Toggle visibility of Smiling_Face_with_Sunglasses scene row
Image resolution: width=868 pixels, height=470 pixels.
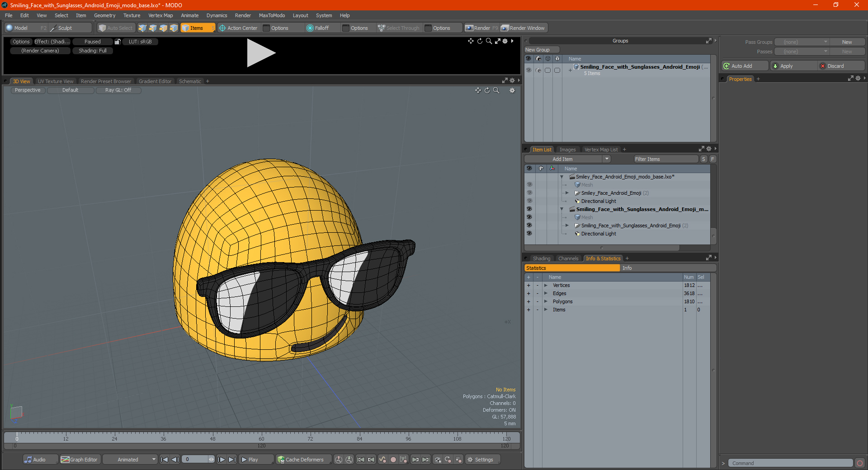click(529, 209)
